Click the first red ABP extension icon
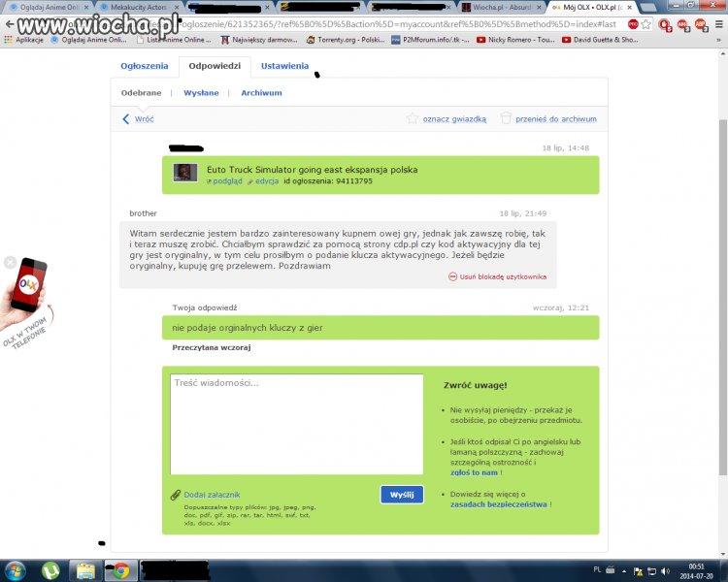 pos(683,24)
